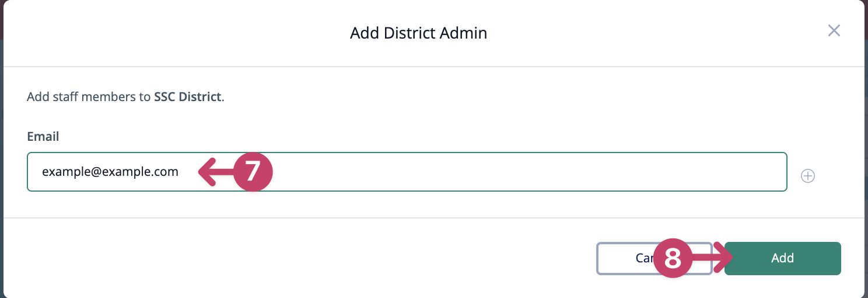Click the numbered step 7 marker
The width and height of the screenshot is (868, 298).
(253, 172)
